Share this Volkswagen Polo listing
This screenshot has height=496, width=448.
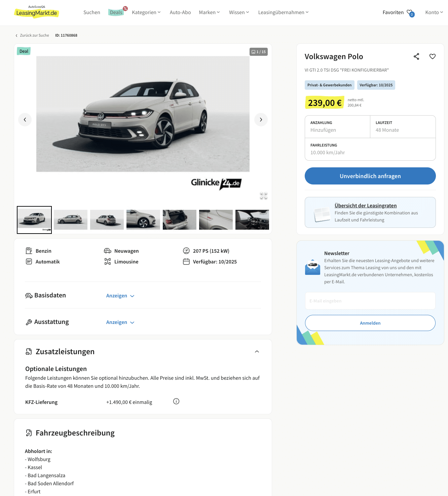pos(416,56)
